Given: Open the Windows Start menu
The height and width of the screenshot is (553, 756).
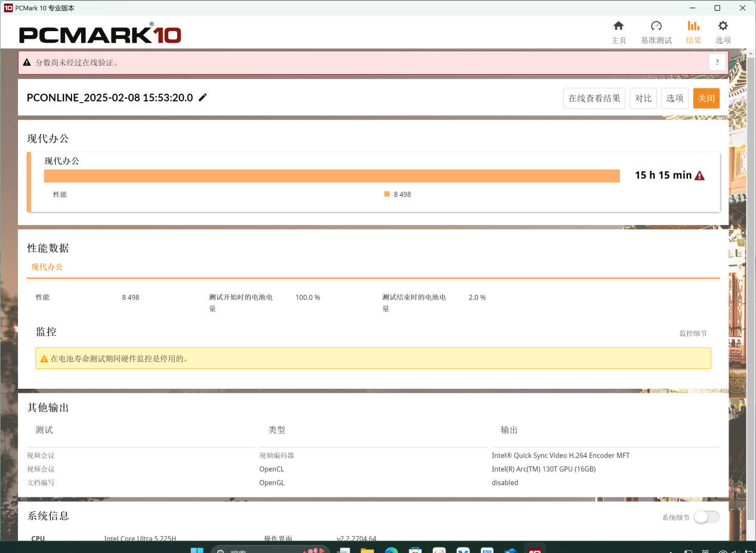Looking at the screenshot, I should [196, 550].
